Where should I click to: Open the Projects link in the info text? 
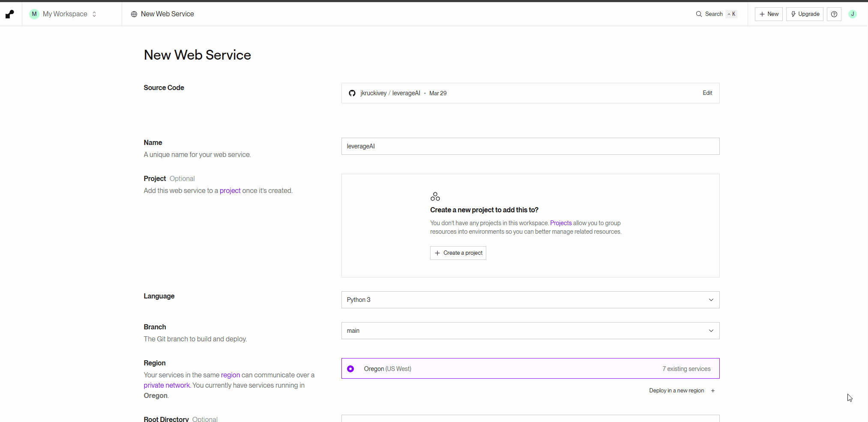[561, 223]
